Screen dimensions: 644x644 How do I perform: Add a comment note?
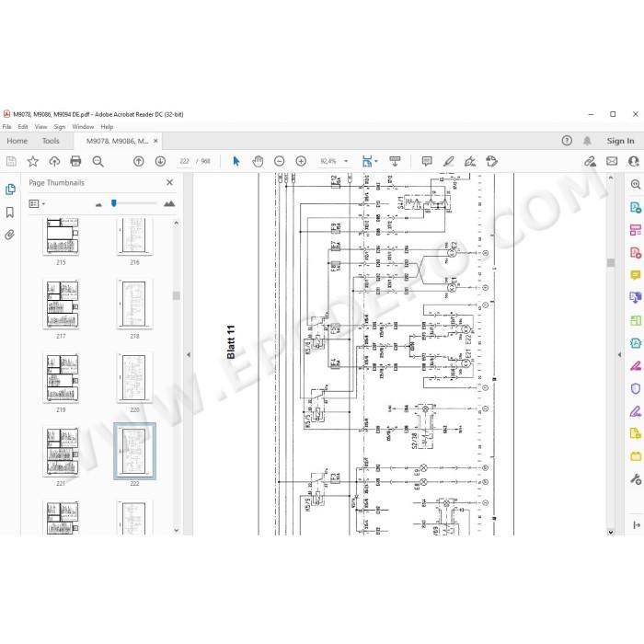click(x=427, y=161)
